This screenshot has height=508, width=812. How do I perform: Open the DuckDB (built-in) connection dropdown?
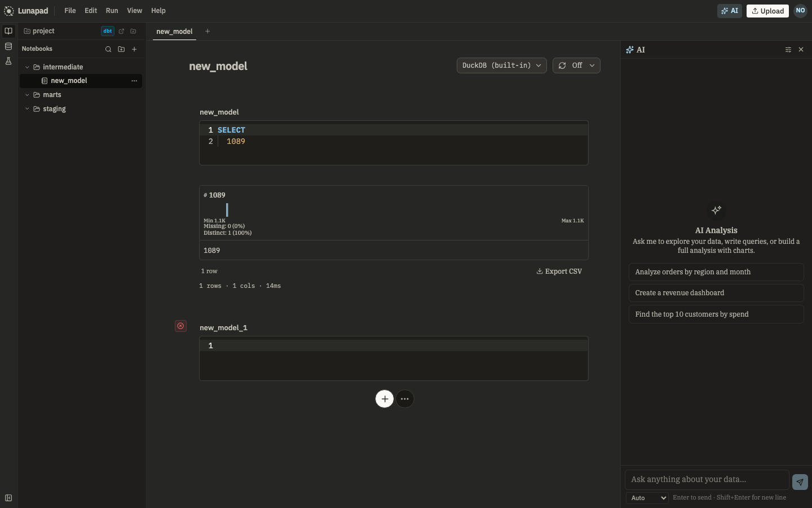point(501,65)
